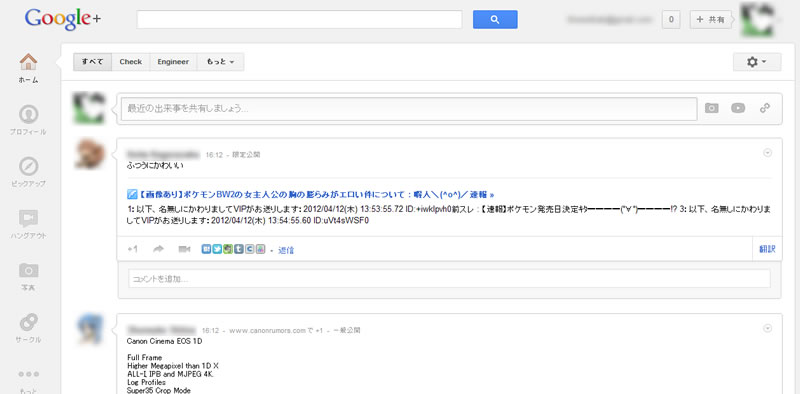Attach a YouTube video to the post
The image size is (800, 394).
(738, 108)
